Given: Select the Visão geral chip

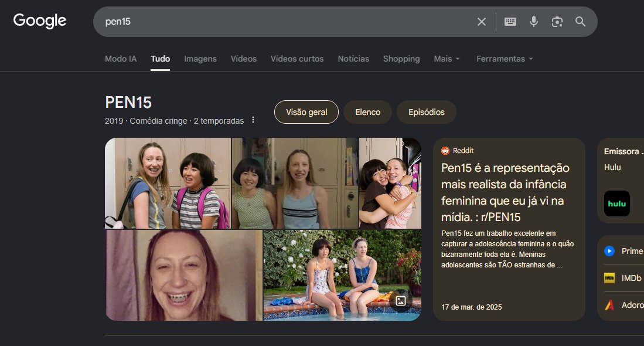Looking at the screenshot, I should coord(306,112).
